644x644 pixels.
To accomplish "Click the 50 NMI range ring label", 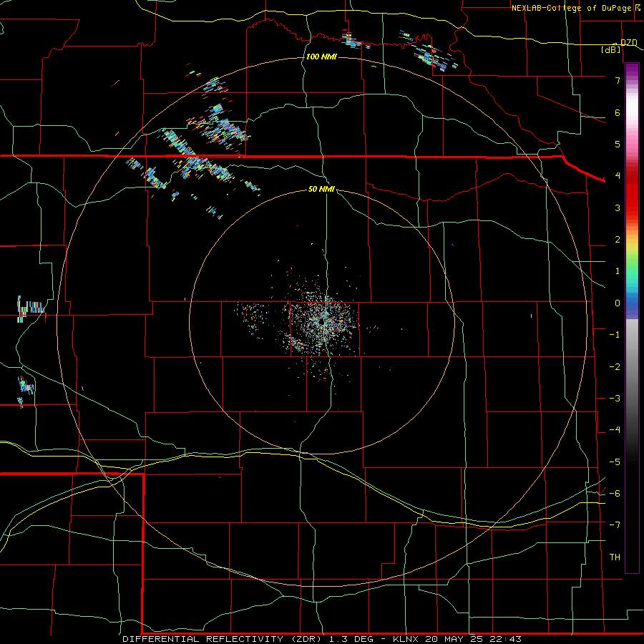I will (x=321, y=190).
